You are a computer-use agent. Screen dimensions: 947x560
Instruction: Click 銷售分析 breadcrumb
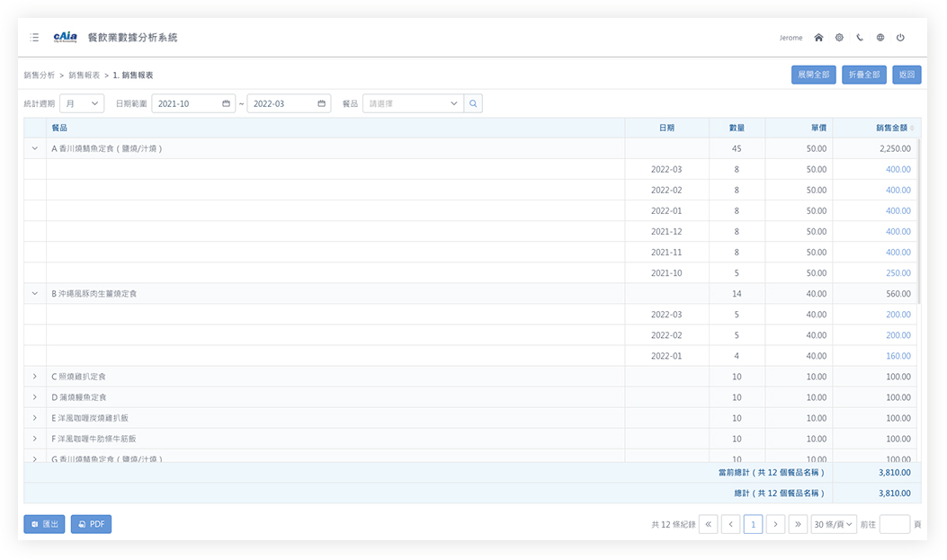(x=40, y=75)
